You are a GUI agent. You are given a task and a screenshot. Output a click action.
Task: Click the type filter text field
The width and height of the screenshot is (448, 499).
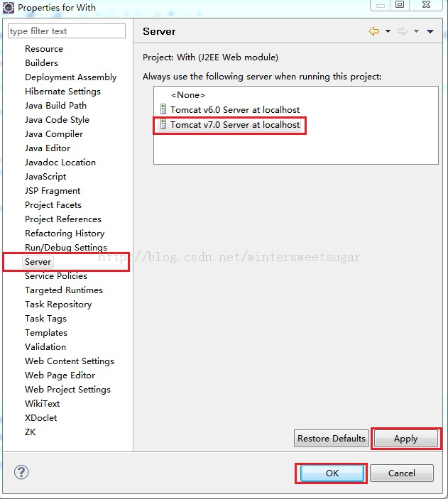[66, 31]
